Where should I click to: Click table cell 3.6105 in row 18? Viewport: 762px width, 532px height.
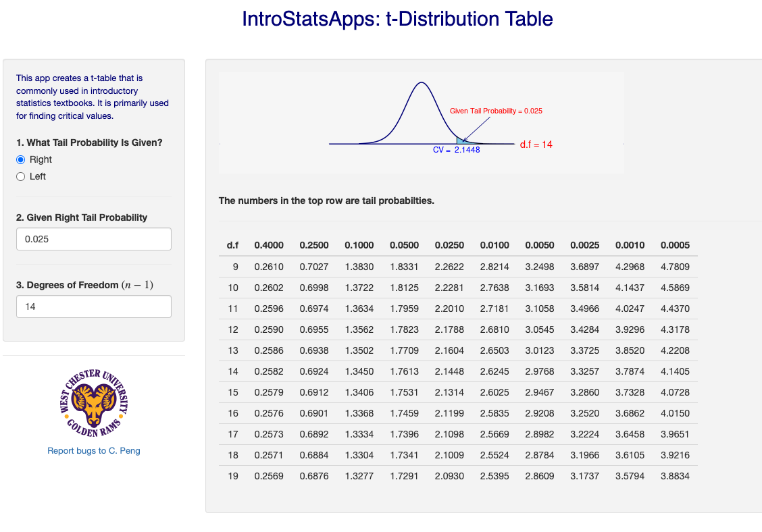click(x=630, y=455)
